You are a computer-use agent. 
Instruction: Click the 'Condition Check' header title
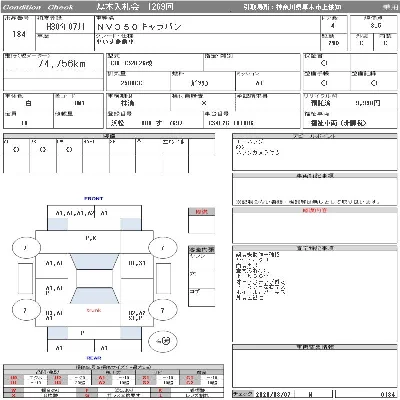[38, 7]
